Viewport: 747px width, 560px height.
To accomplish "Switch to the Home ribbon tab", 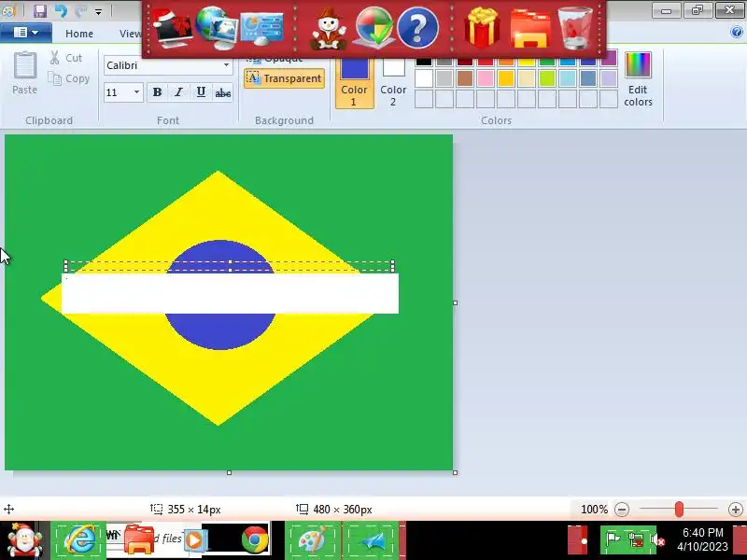I will coord(79,34).
